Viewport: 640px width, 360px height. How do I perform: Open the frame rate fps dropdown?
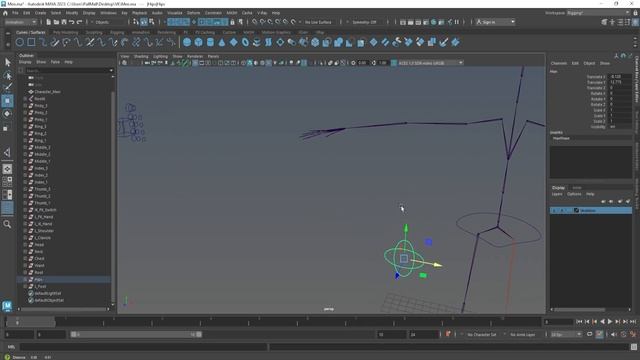[x=566, y=334]
